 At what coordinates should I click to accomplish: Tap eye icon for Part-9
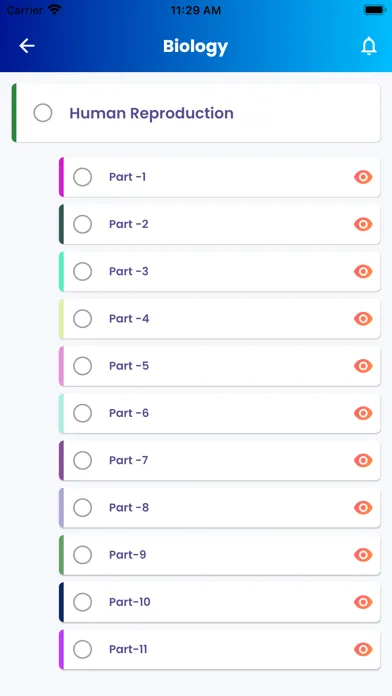pos(363,555)
